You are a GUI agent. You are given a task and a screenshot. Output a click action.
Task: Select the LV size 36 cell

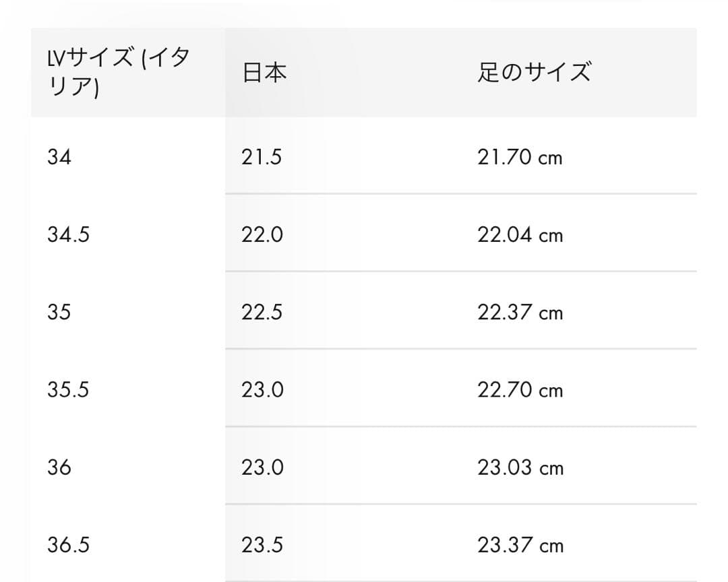pos(59,467)
